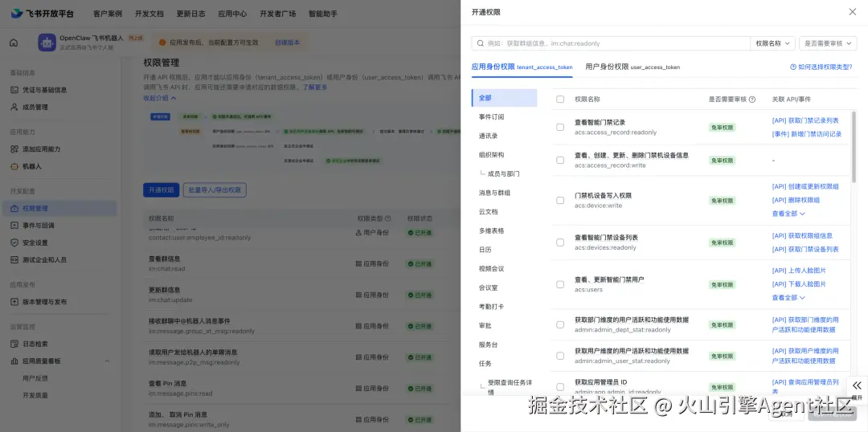Open 成员管理 in sidebar
The height and width of the screenshot is (432, 868).
[35, 107]
